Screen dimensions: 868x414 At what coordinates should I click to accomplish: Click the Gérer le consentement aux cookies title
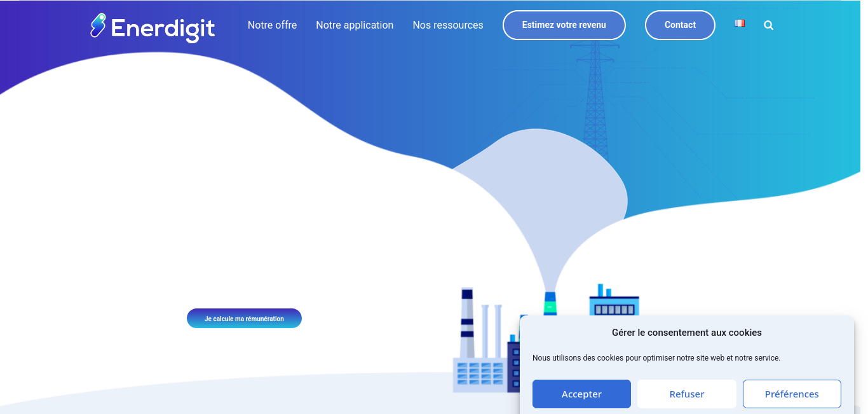point(686,333)
